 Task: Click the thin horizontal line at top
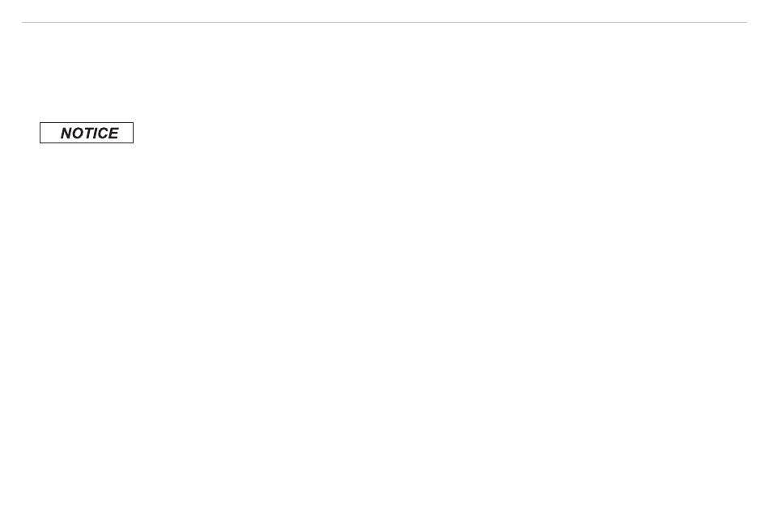(x=384, y=23)
